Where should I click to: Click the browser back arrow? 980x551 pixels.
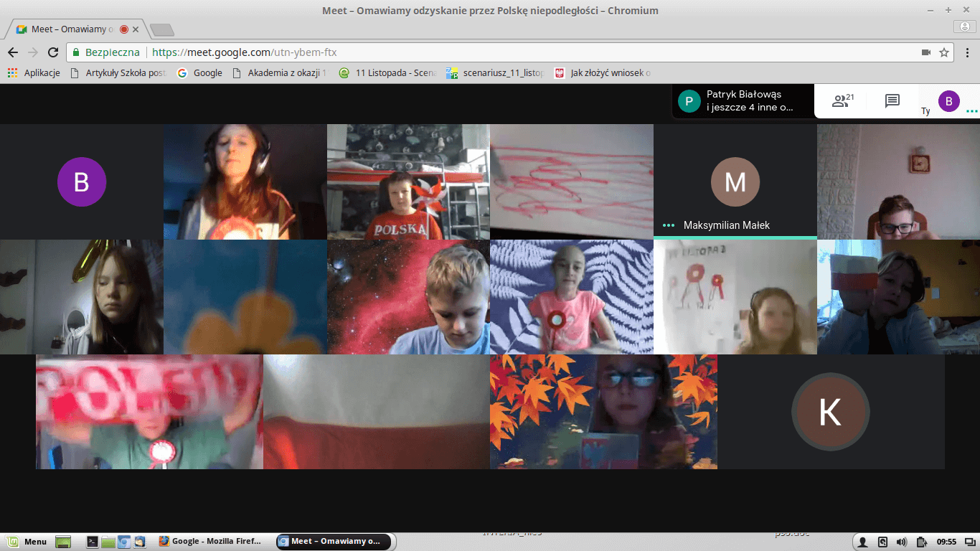coord(13,52)
